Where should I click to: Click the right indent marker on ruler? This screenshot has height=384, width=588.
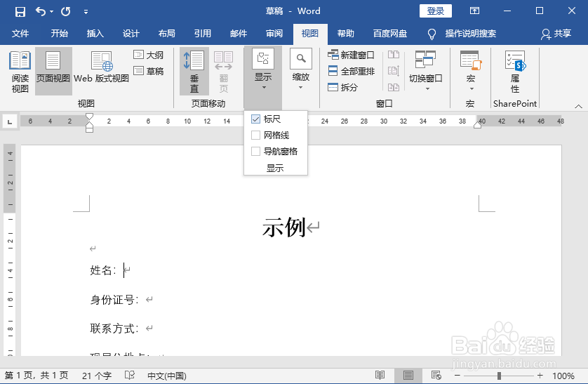tap(477, 125)
